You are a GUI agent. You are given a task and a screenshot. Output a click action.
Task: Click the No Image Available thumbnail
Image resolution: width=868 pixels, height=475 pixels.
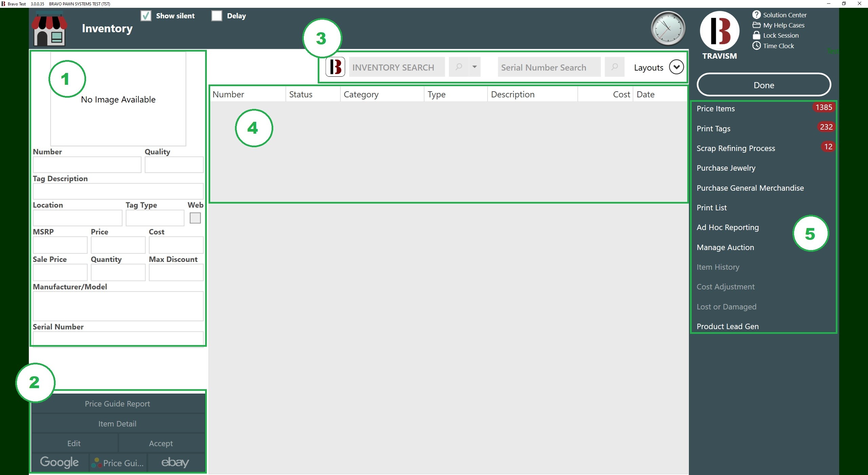(118, 99)
